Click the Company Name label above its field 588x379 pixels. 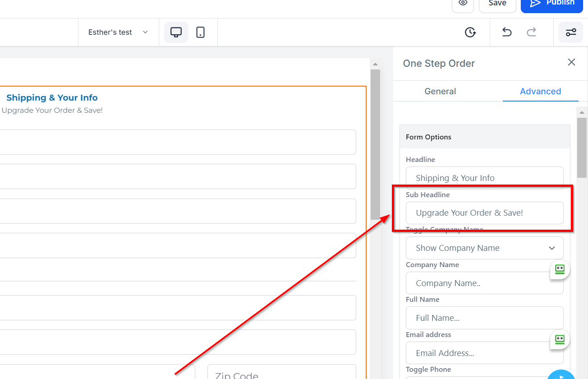(432, 265)
